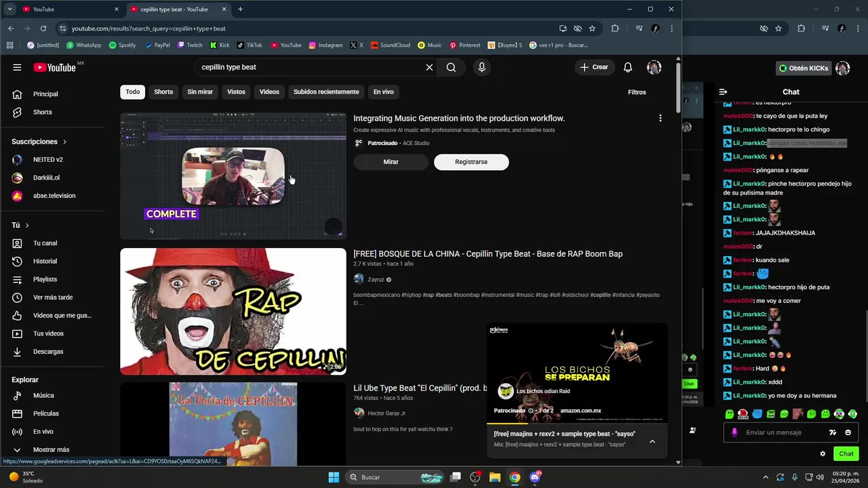
Task: Open Chrome extensions puzzle icon
Action: point(615,28)
